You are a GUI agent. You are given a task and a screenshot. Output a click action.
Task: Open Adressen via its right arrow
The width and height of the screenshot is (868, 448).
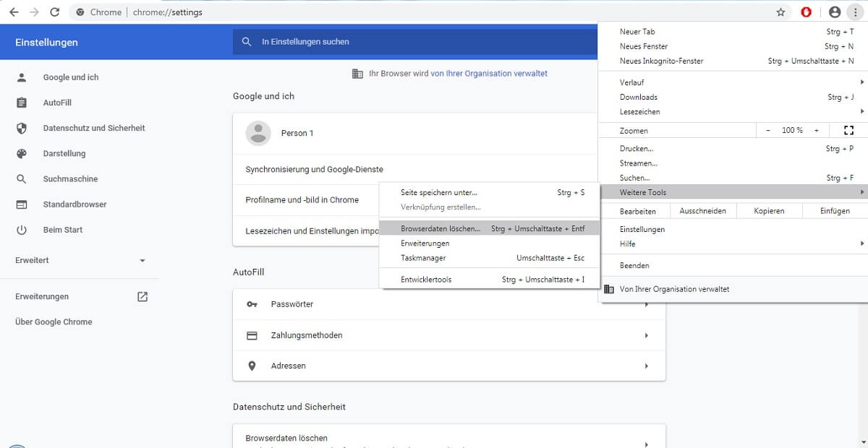(647, 366)
